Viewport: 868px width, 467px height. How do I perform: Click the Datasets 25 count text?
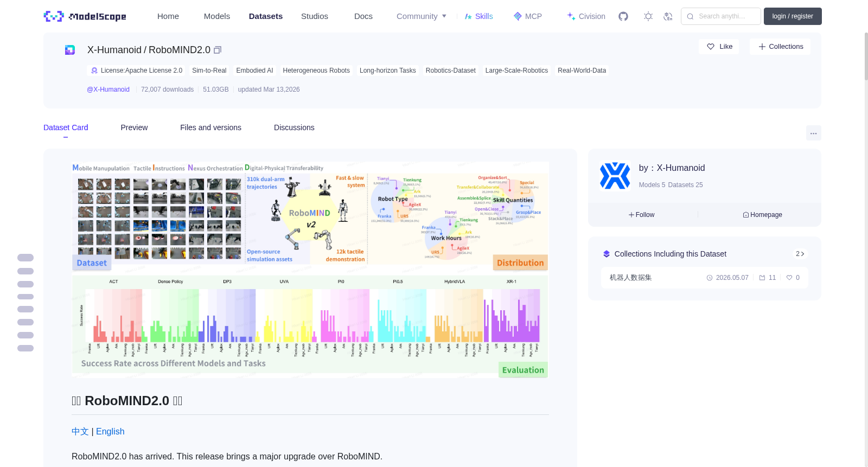point(685,185)
